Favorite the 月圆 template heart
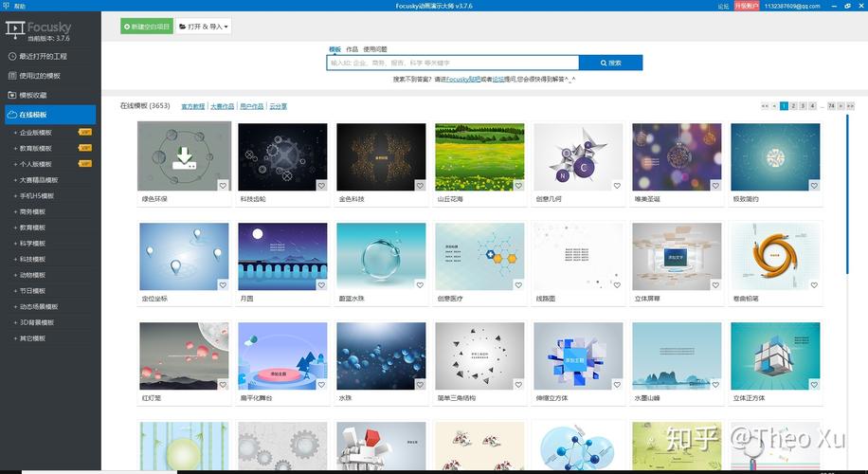868x474 pixels. coord(321,285)
